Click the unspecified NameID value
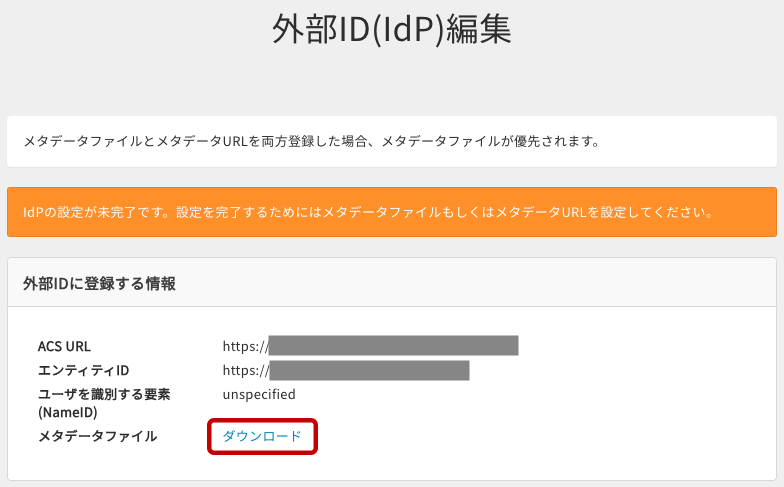Image resolution: width=784 pixels, height=487 pixels. click(259, 395)
